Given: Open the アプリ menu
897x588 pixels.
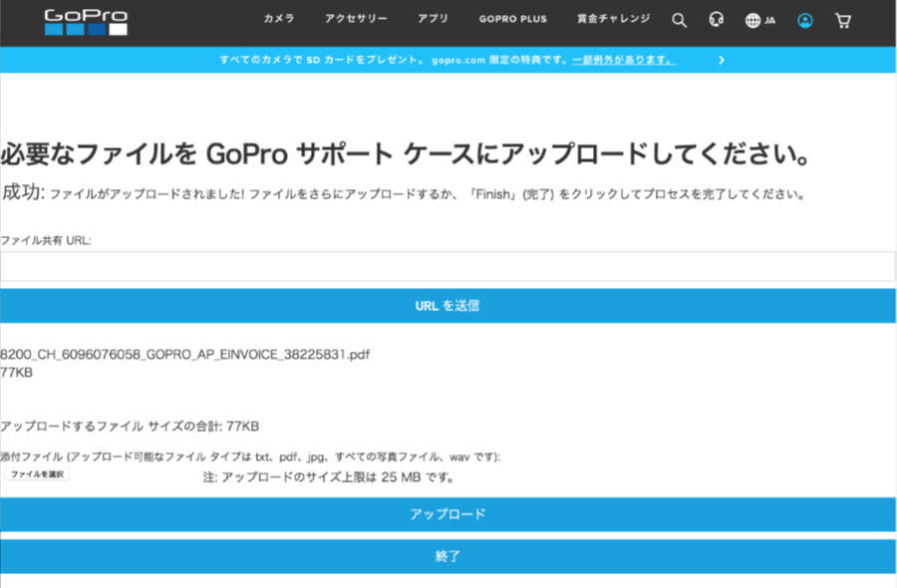Looking at the screenshot, I should tap(433, 19).
